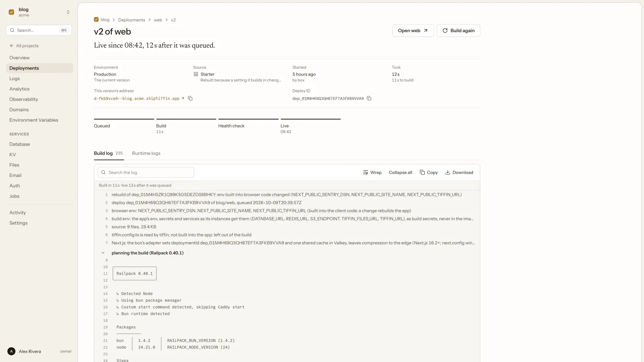This screenshot has width=644, height=362.
Task: Go to the Activity page
Action: (x=39, y=213)
